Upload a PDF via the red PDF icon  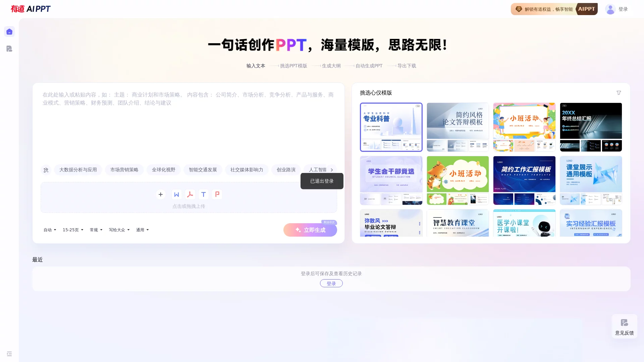[190, 194]
